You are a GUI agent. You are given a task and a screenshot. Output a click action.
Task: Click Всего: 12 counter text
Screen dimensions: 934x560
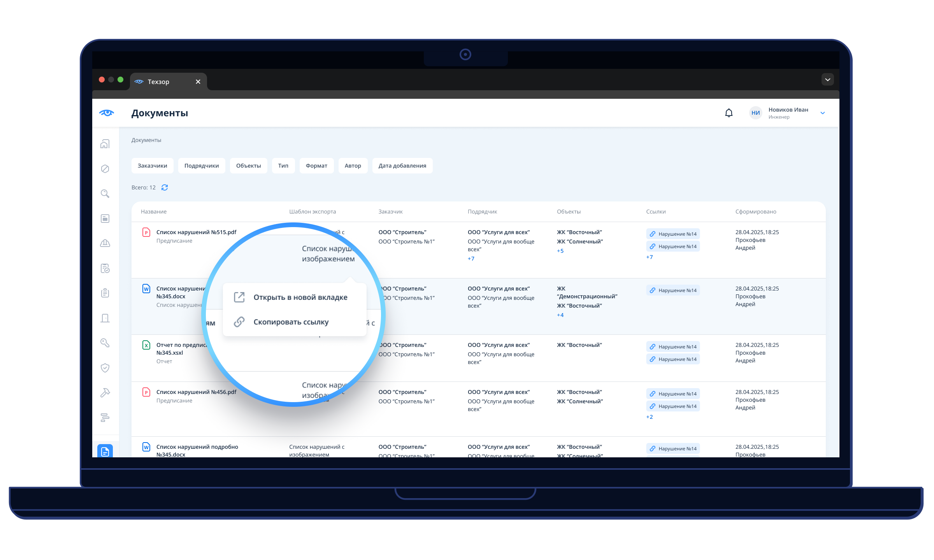tap(144, 187)
